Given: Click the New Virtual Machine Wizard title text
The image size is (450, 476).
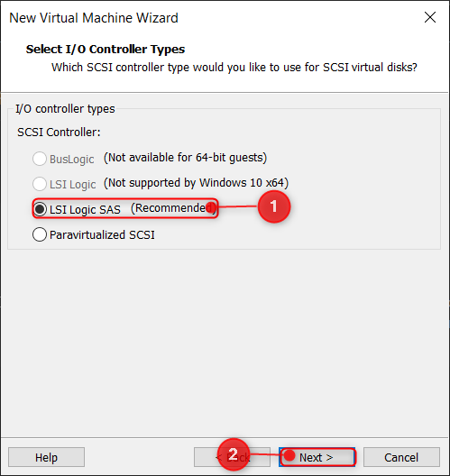Looking at the screenshot, I should tap(94, 18).
